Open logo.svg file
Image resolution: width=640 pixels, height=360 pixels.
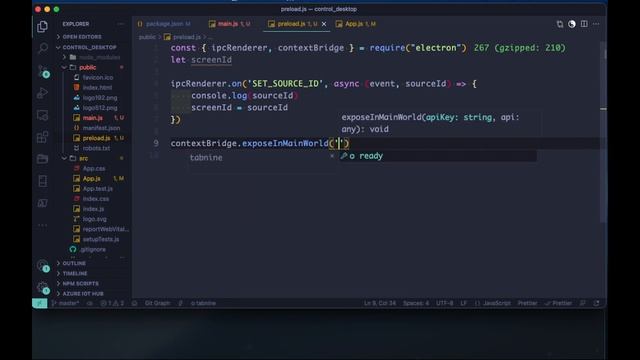coord(94,219)
